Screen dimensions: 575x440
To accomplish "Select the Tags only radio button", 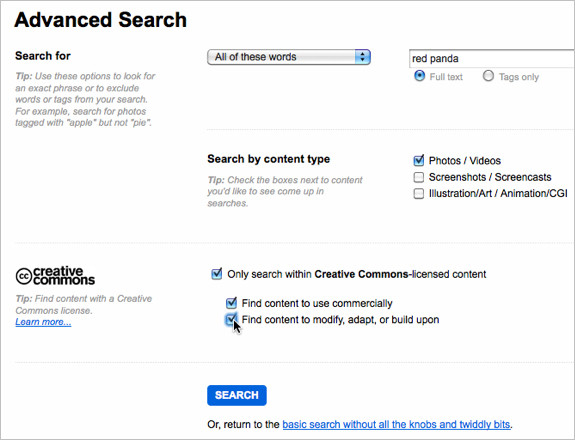I will 488,76.
